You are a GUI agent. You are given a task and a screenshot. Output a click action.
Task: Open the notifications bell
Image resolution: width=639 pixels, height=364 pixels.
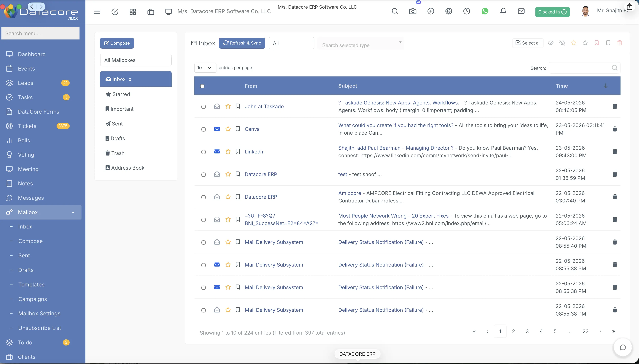click(x=503, y=11)
